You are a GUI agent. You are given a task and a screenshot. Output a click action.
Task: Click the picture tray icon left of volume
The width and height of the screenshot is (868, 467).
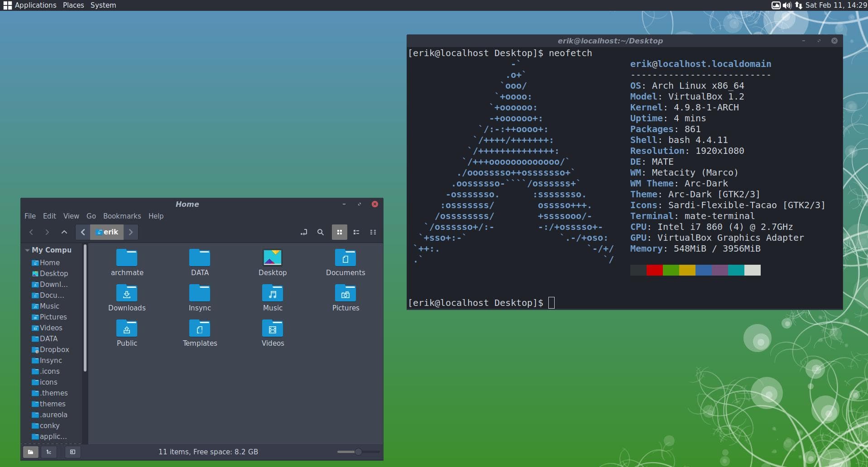pos(776,5)
